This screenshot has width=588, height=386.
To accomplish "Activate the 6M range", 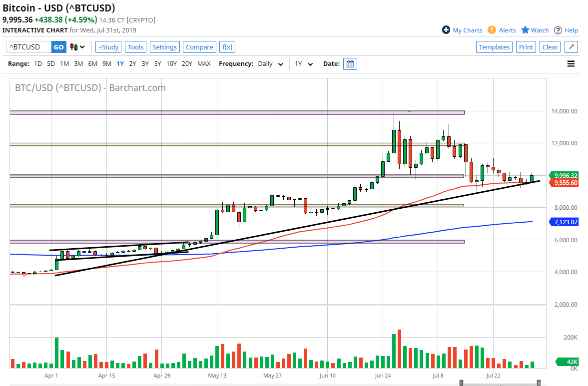I will [92, 64].
